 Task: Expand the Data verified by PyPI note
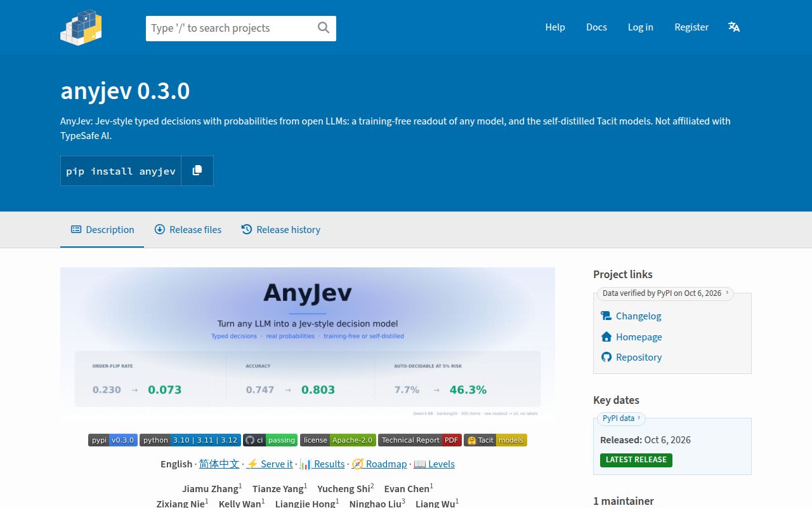[665, 293]
